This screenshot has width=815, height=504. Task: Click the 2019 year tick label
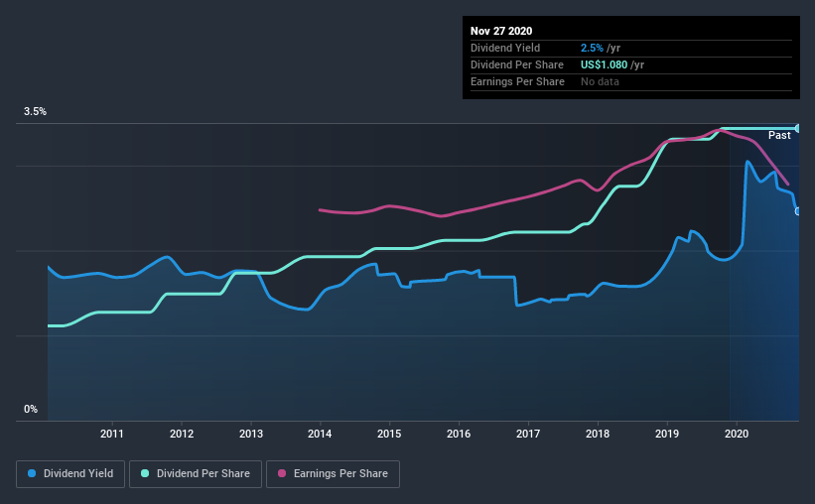point(667,434)
